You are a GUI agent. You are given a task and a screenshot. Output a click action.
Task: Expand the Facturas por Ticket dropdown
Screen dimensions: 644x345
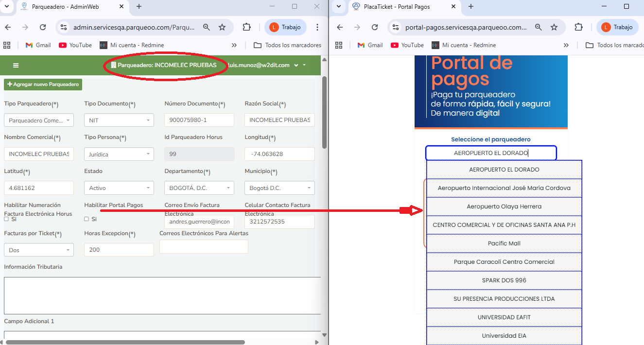[x=38, y=250]
